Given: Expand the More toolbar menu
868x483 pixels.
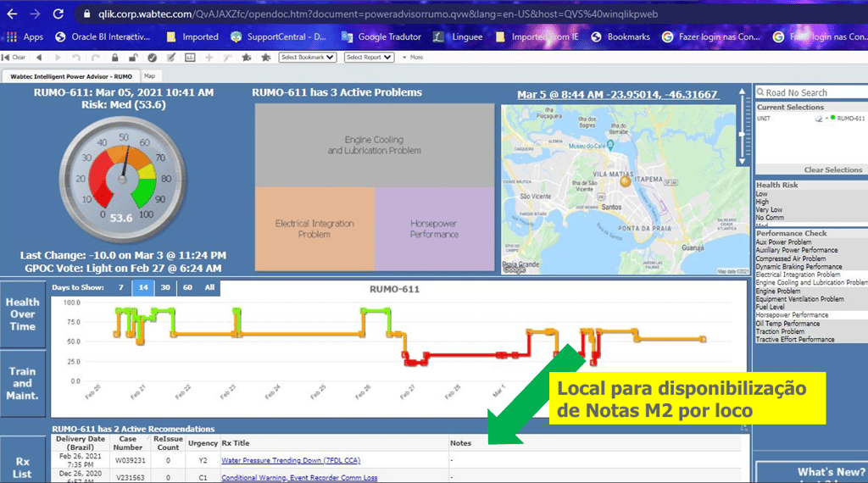Looking at the screenshot, I should click(x=413, y=57).
